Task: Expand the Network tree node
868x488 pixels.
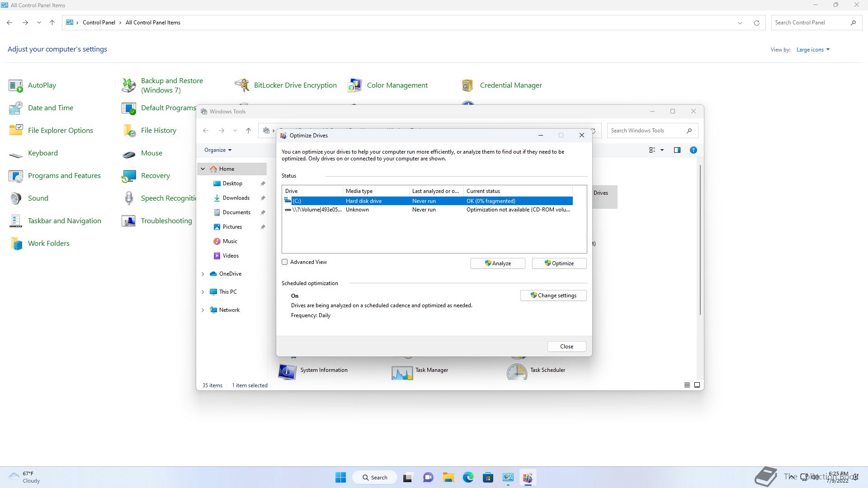Action: click(x=203, y=310)
